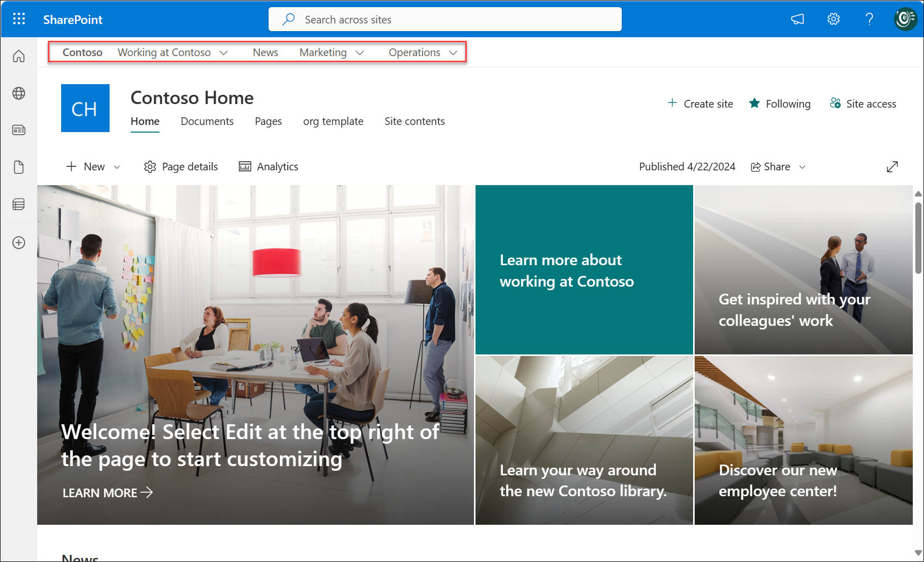Click the News feed icon in left sidebar

point(18,130)
